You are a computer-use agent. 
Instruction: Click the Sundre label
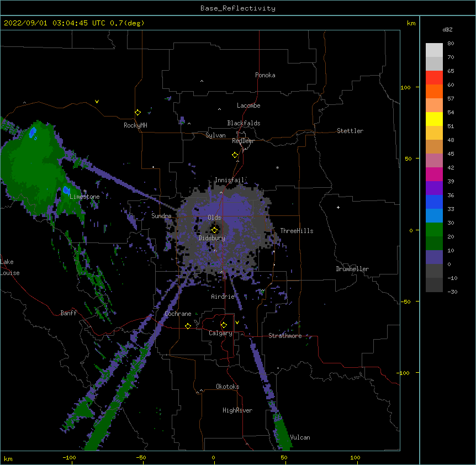coord(161,216)
